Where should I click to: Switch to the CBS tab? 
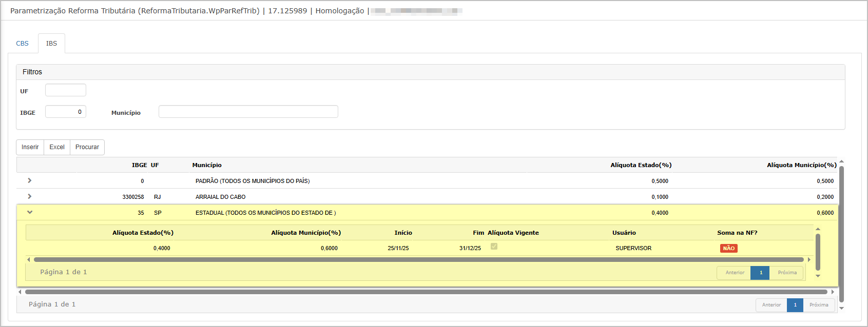(23, 44)
